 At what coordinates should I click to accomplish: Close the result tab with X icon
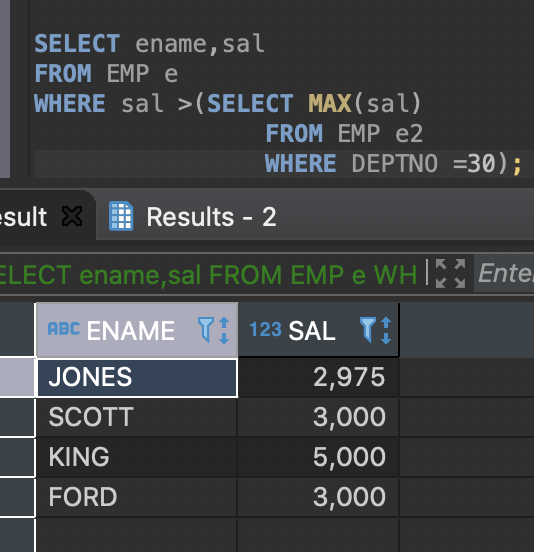coord(72,216)
